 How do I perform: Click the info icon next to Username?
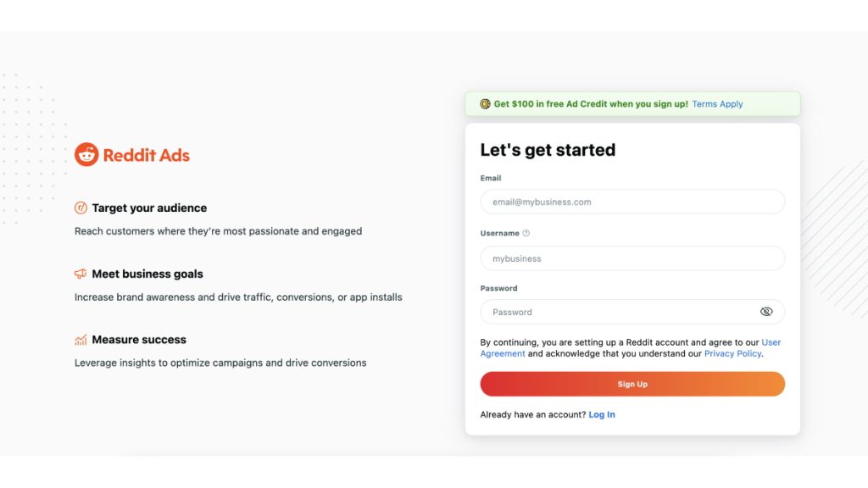point(526,233)
